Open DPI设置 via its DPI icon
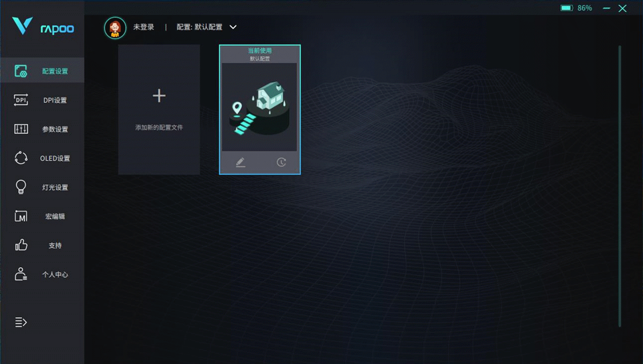Screen dimensions: 643x364 point(21,100)
